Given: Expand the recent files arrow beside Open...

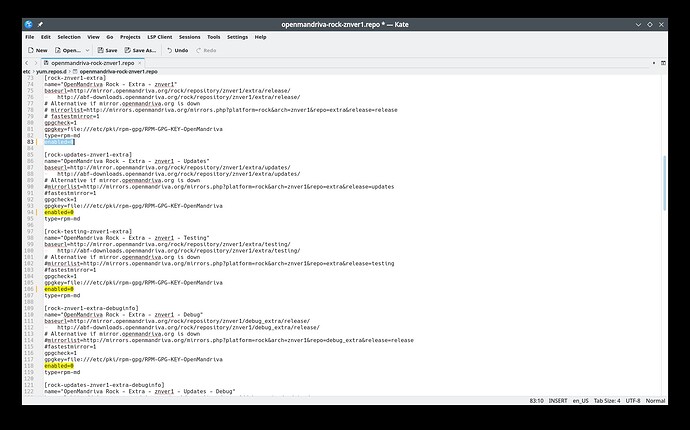Looking at the screenshot, I should (x=87, y=50).
